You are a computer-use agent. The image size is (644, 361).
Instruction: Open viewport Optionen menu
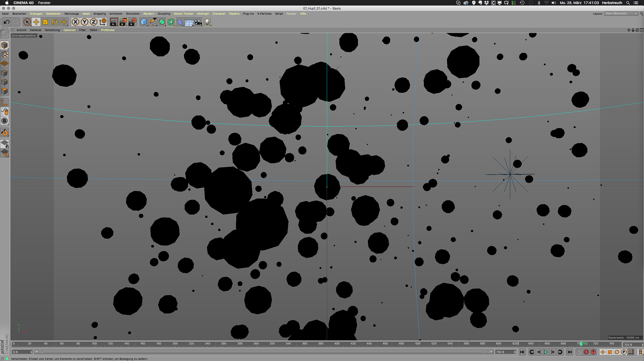click(69, 30)
